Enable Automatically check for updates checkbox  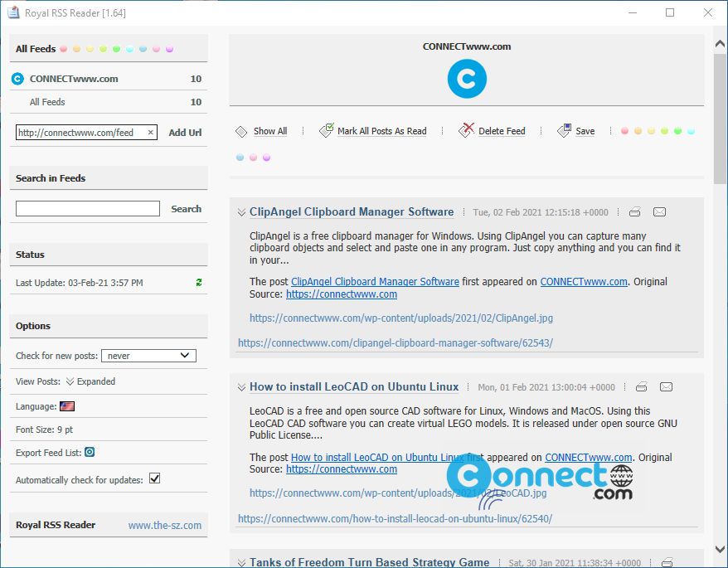154,478
